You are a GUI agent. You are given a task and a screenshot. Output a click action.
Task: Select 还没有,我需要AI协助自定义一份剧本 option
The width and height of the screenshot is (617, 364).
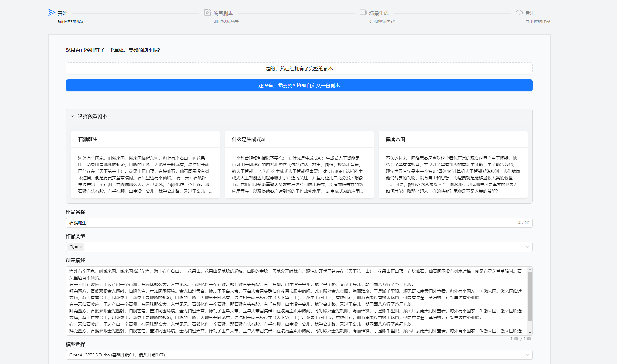(299, 85)
